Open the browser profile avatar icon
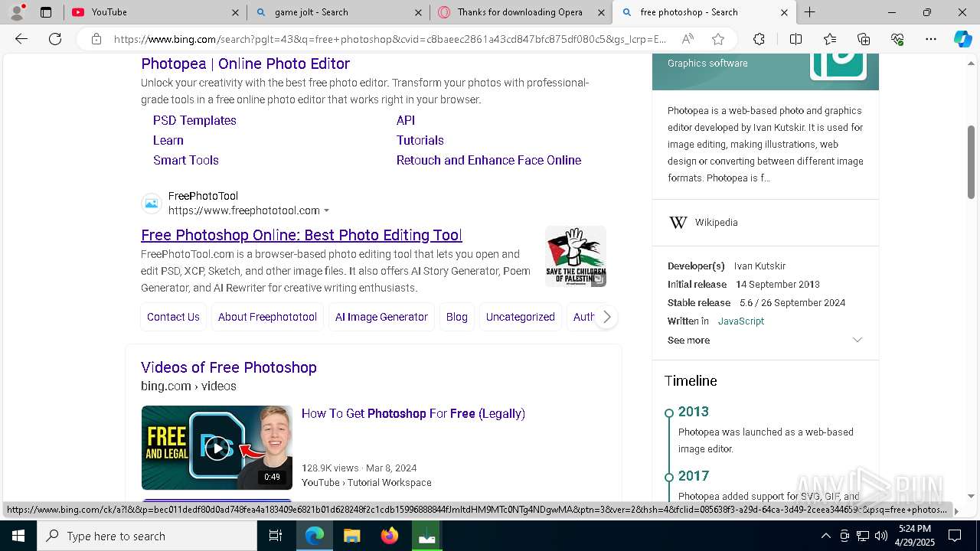The height and width of the screenshot is (551, 980). (17, 11)
